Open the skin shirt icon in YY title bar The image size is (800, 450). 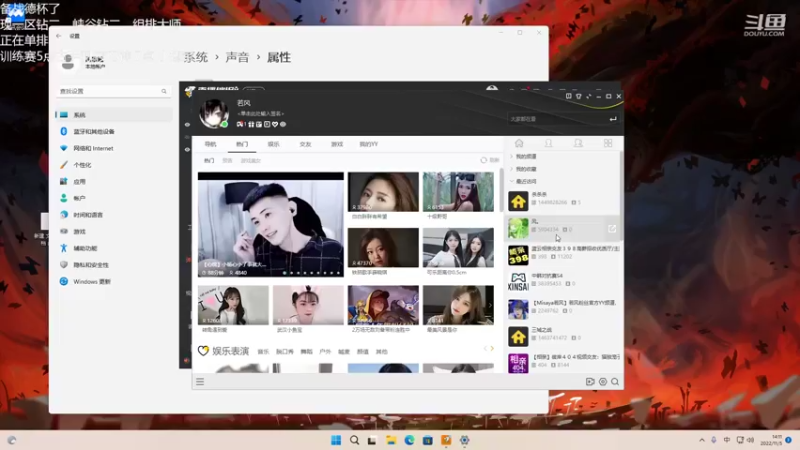tap(579, 96)
